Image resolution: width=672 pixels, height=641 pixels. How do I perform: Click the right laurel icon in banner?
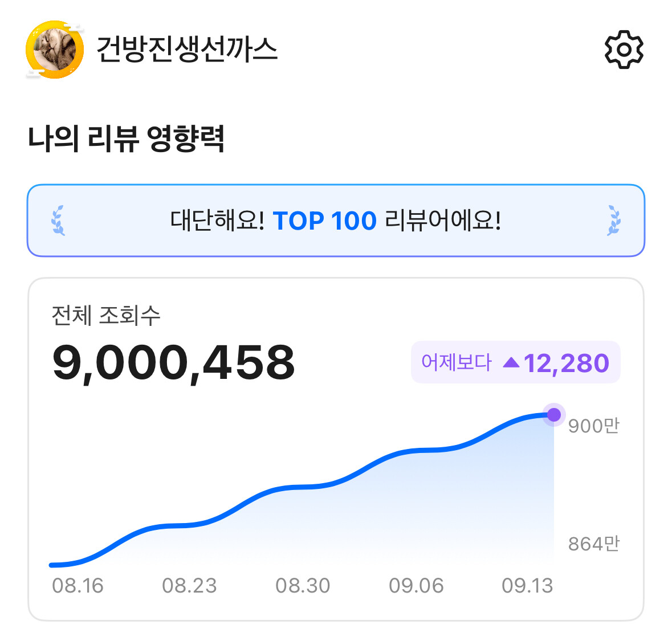tap(614, 221)
